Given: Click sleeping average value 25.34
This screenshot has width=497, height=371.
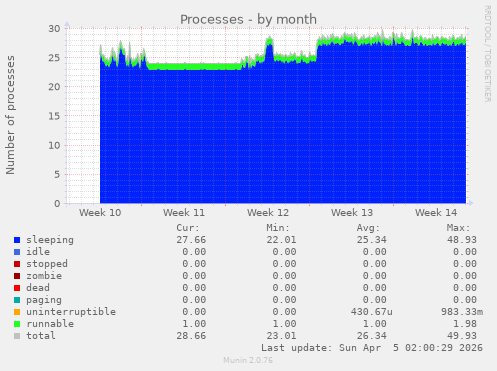Looking at the screenshot, I should [372, 240].
